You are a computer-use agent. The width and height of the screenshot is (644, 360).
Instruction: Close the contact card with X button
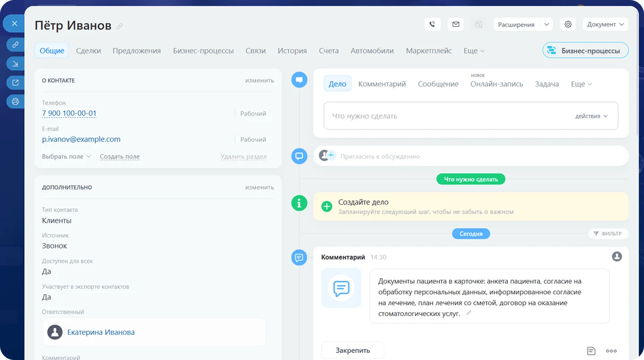tap(15, 24)
